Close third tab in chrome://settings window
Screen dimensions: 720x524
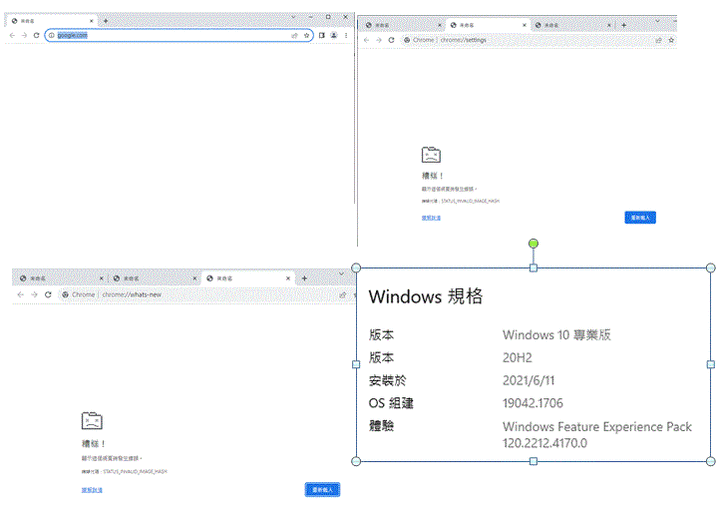[609, 25]
